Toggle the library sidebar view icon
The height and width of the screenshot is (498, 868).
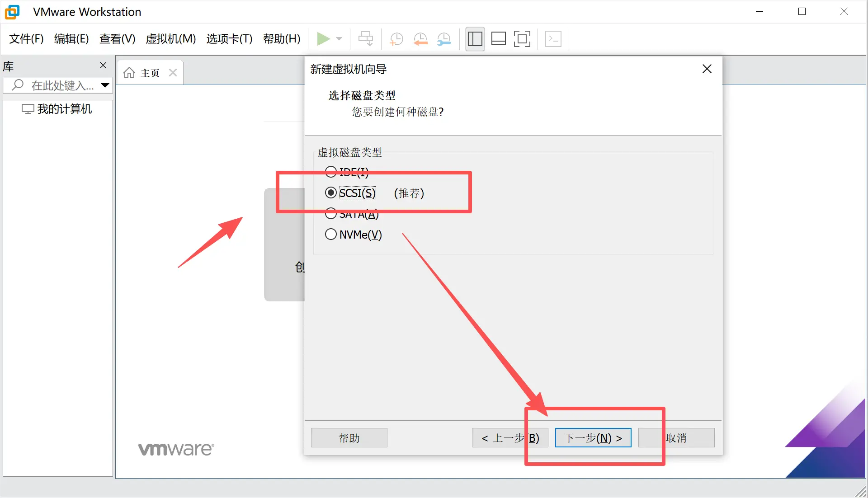point(475,39)
